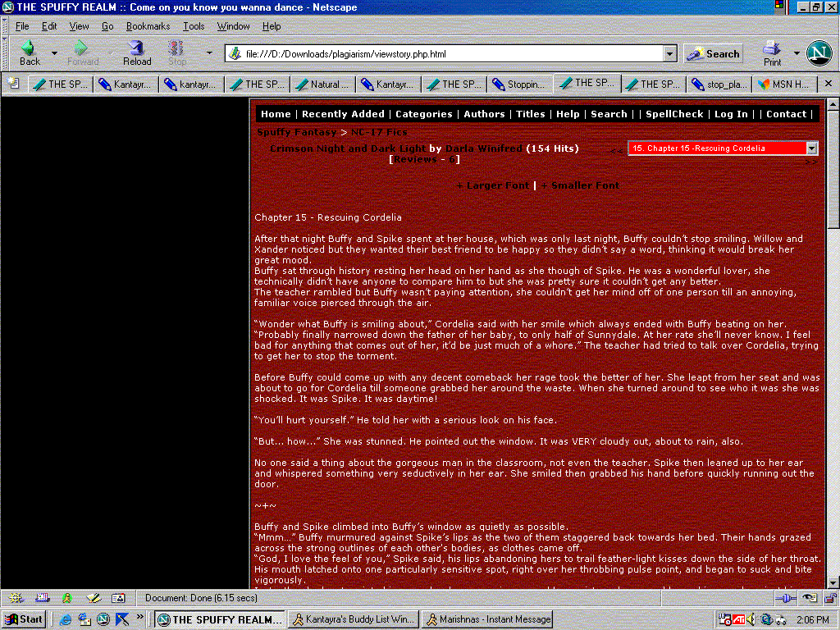Print the page with the Print icon
This screenshot has height=630, width=840.
[x=772, y=53]
